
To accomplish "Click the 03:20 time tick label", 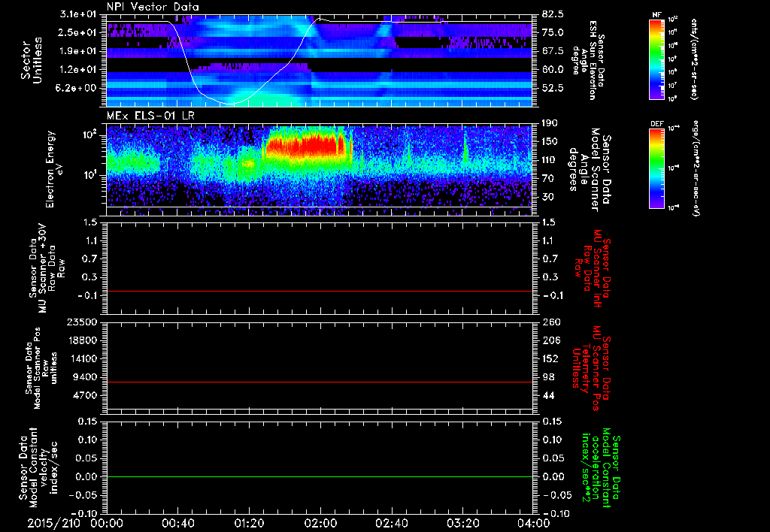I will pos(462,523).
